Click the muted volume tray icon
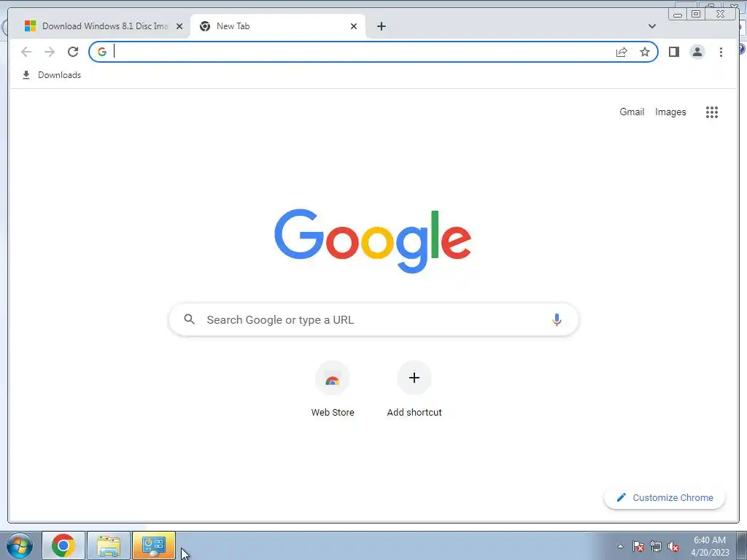747x560 pixels. [673, 546]
